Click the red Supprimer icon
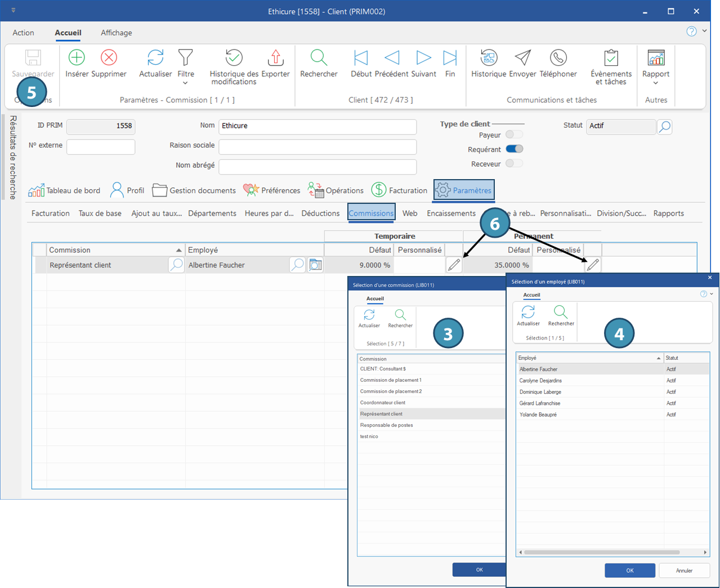720x588 pixels. tap(109, 58)
